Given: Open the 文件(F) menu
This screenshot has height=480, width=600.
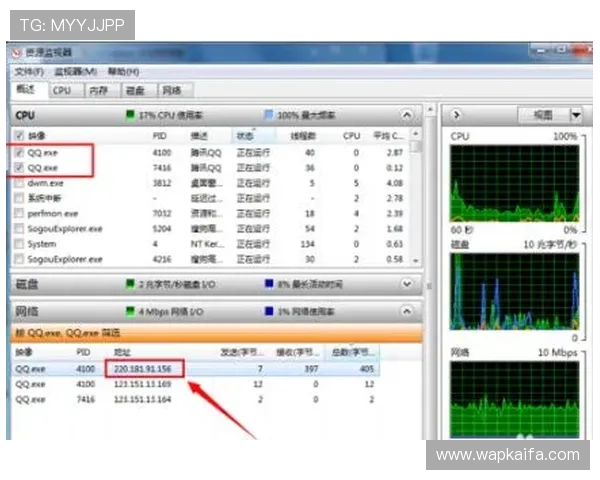Looking at the screenshot, I should pos(29,72).
